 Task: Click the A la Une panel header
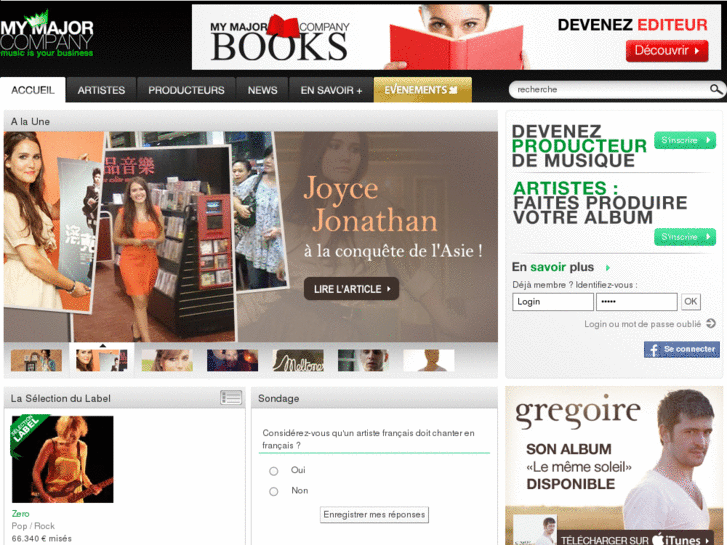point(251,122)
